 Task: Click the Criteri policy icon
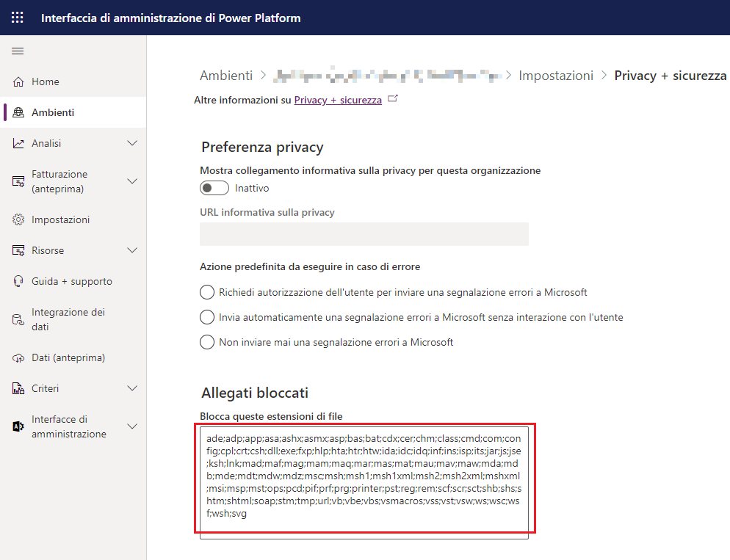click(18, 388)
